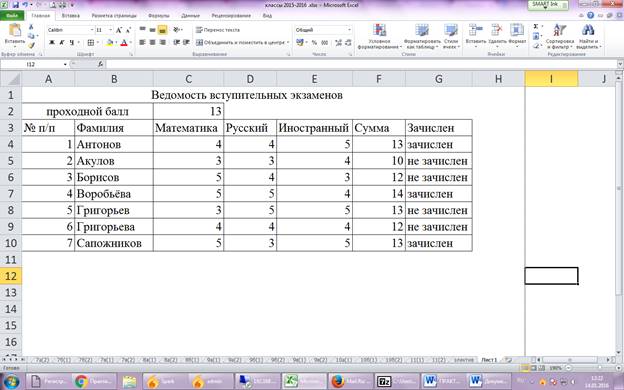Open the Merge and Center dropdown arrow

click(x=288, y=42)
